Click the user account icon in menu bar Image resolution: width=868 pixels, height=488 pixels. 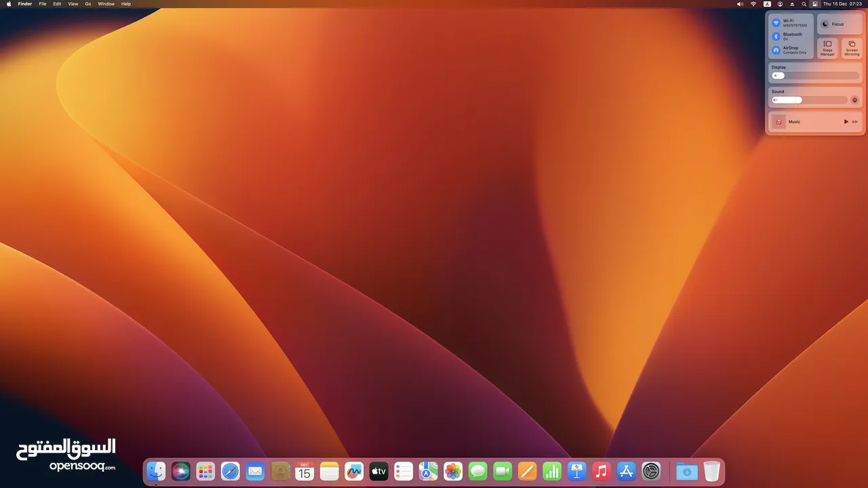point(780,4)
